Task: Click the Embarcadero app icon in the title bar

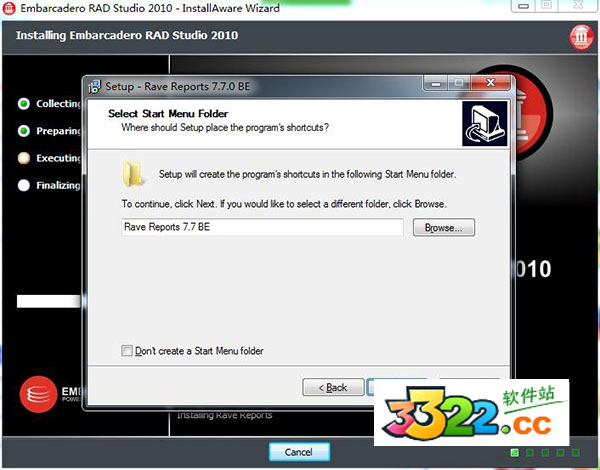Action: pyautogui.click(x=9, y=8)
